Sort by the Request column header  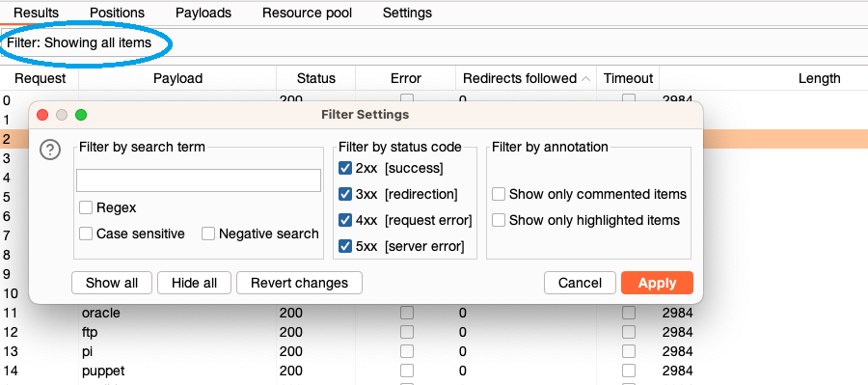point(40,78)
